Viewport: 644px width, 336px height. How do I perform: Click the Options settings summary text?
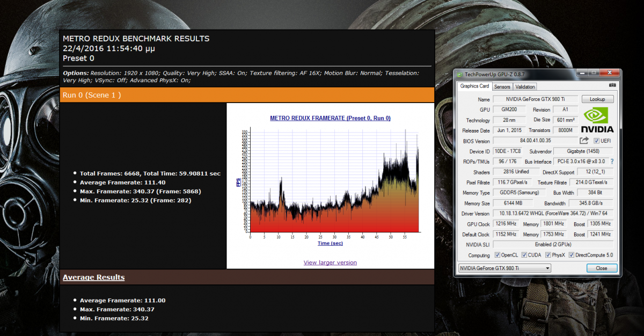coord(241,76)
